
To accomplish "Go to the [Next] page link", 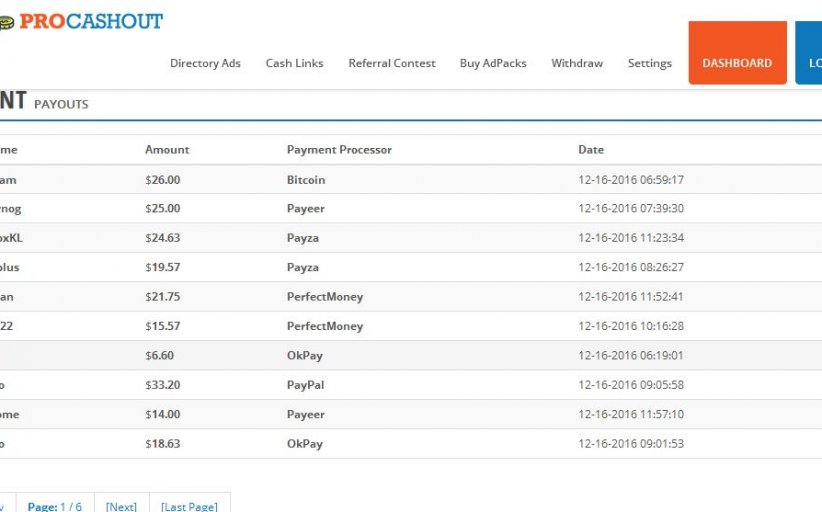I will point(121,506).
